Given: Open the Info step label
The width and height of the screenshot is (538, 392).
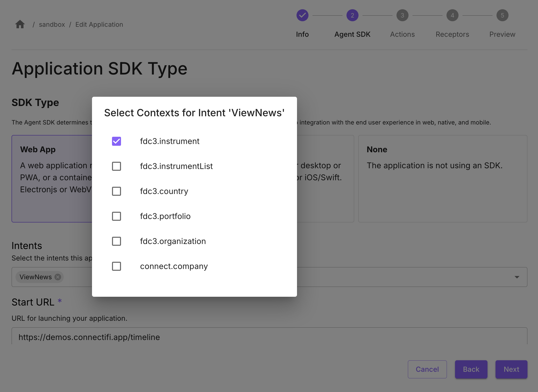Looking at the screenshot, I should click(302, 34).
